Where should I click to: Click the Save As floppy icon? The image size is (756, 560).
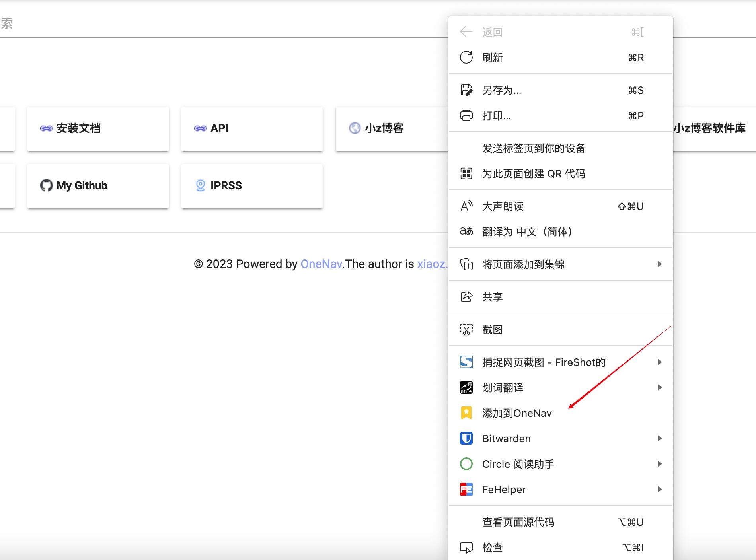point(466,90)
